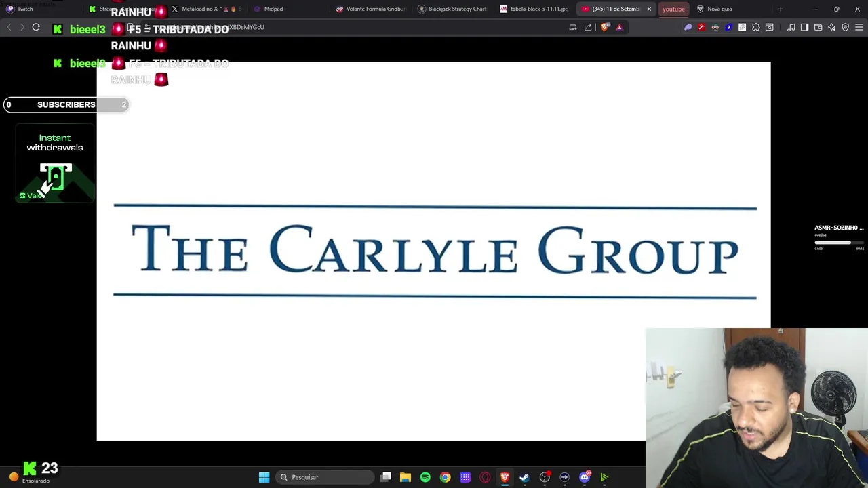Open Spotify from the taskbar
868x488 pixels.
click(x=425, y=477)
